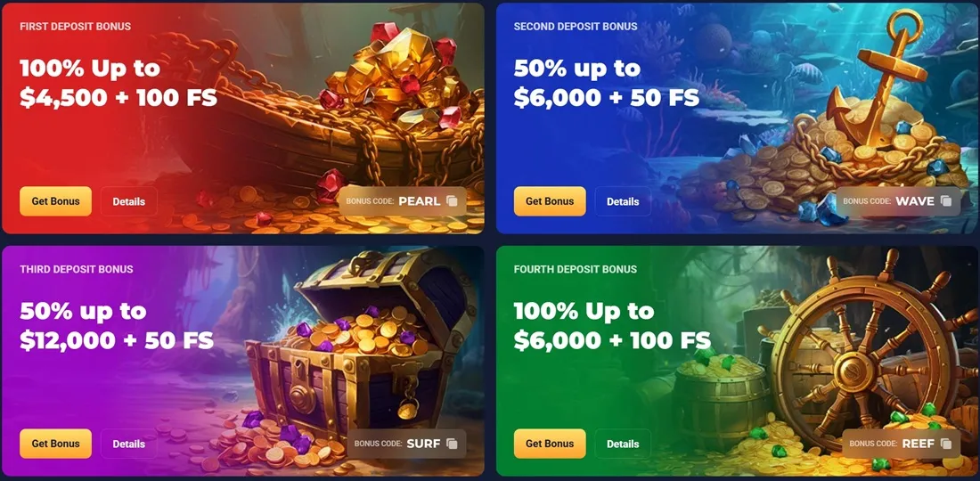The width and height of the screenshot is (980, 481).
Task: Click the 100% Up to $4,500 heading
Action: [118, 83]
